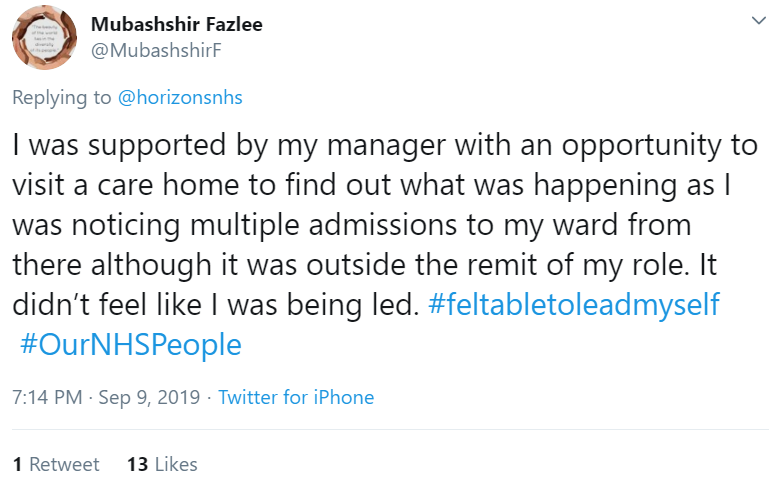784x485 pixels.
Task: Open the @horizonsnhs mention link
Action: click(180, 98)
